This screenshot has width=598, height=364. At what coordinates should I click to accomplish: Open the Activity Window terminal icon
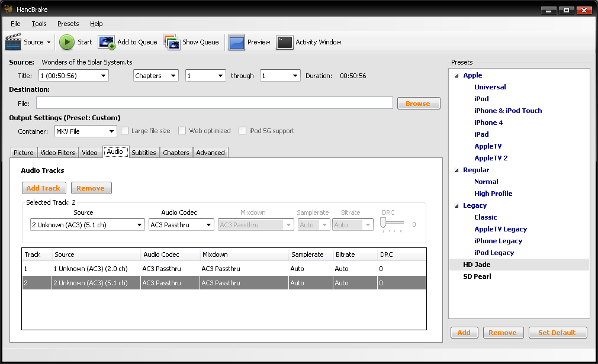point(285,42)
